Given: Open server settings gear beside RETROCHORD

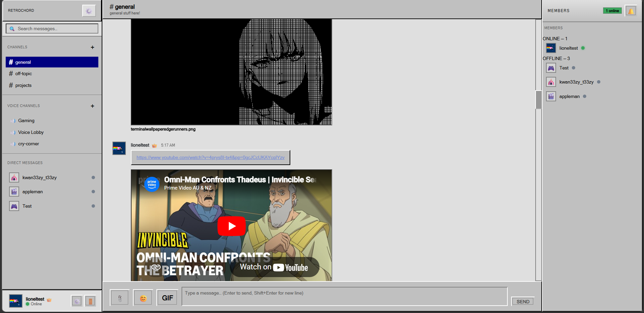Looking at the screenshot, I should [89, 11].
